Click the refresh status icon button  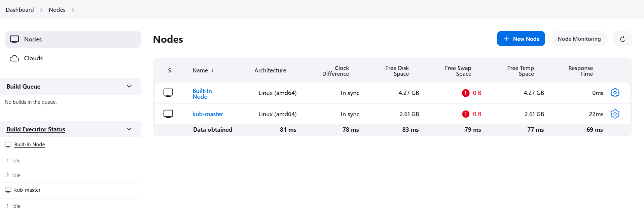(x=622, y=39)
